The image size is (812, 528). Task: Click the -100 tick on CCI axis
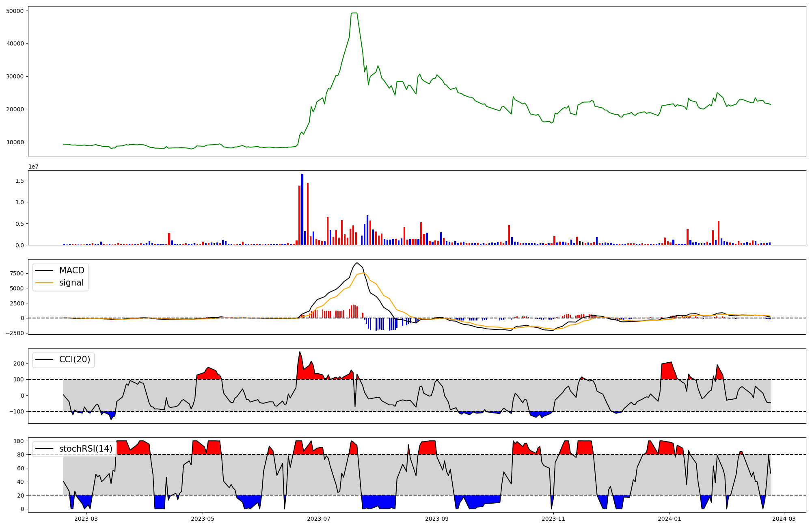tap(16, 411)
